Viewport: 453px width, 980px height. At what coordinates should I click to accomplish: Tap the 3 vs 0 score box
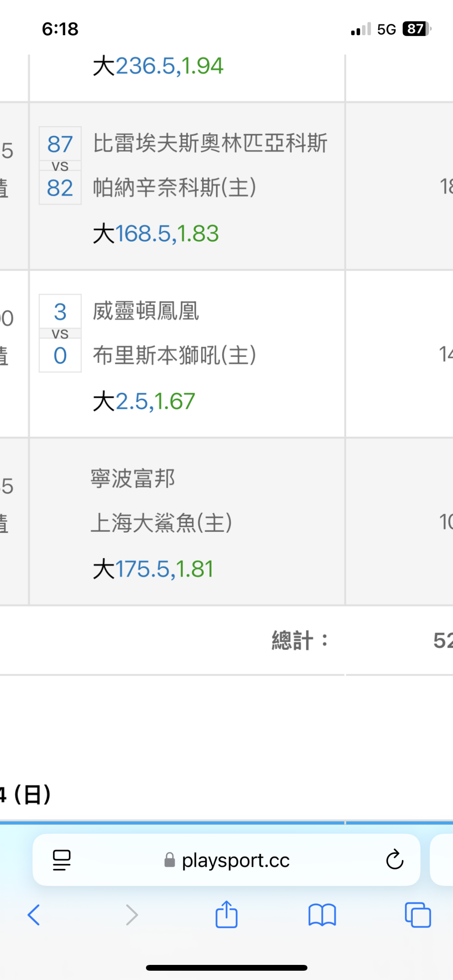(60, 333)
